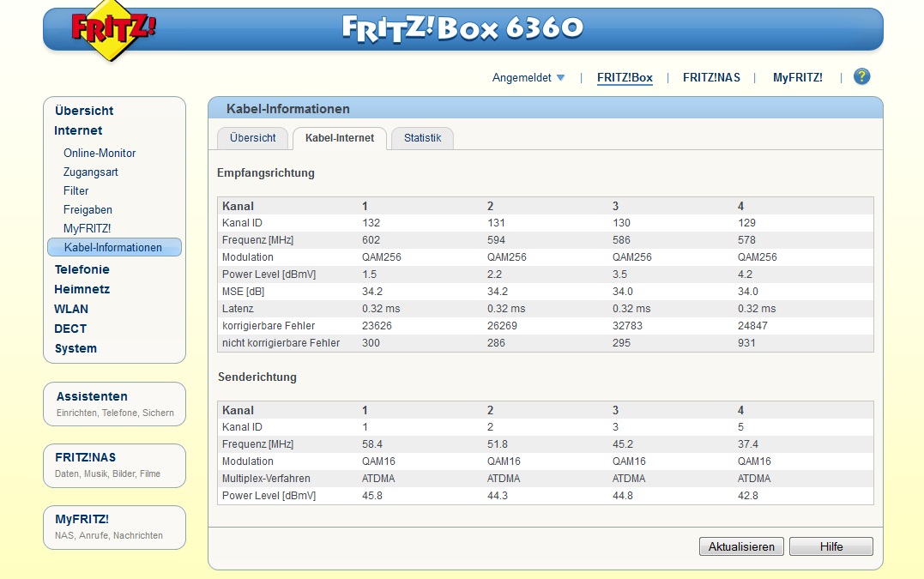This screenshot has width=924, height=579.
Task: Open the System menu section
Action: pos(75,348)
